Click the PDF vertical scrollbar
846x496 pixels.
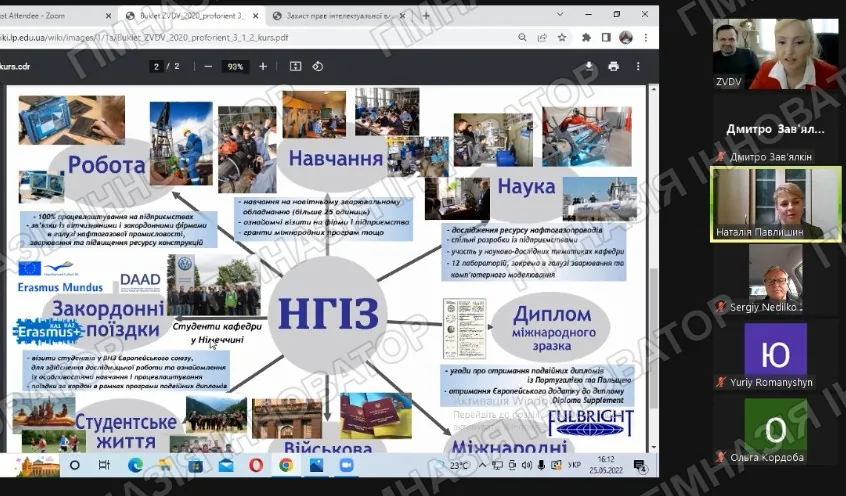(x=653, y=337)
